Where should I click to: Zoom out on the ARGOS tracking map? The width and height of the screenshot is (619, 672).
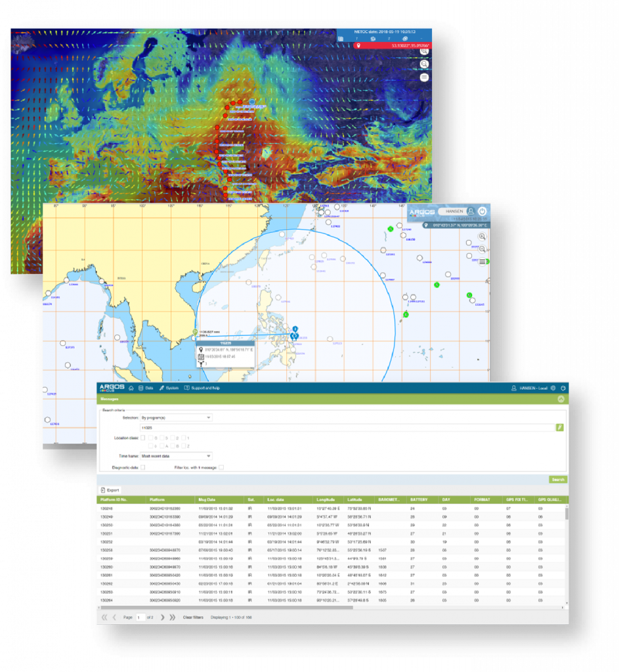click(482, 249)
